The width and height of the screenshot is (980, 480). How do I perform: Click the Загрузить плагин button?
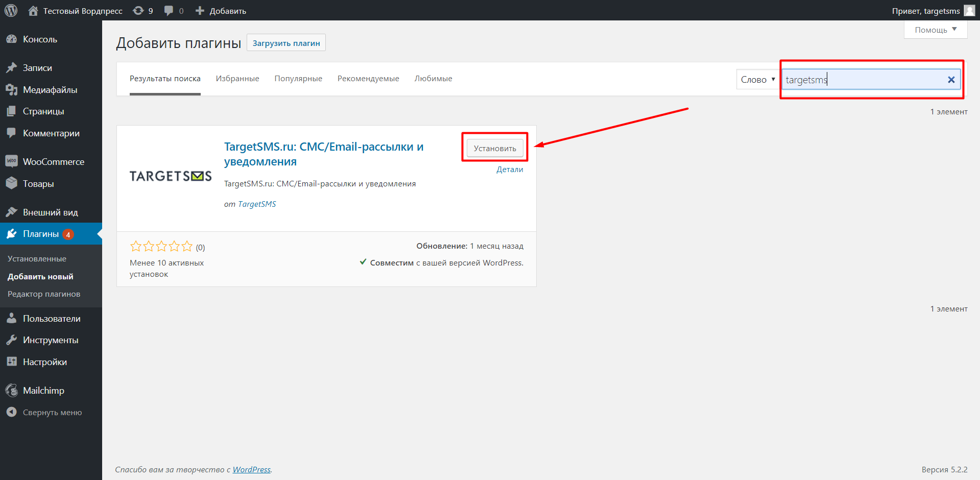(286, 43)
